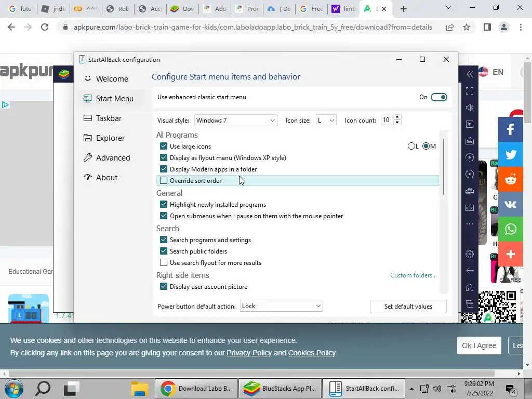This screenshot has width=532, height=399.
Task: Click BlueStacks install APK icon
Action: (470, 207)
